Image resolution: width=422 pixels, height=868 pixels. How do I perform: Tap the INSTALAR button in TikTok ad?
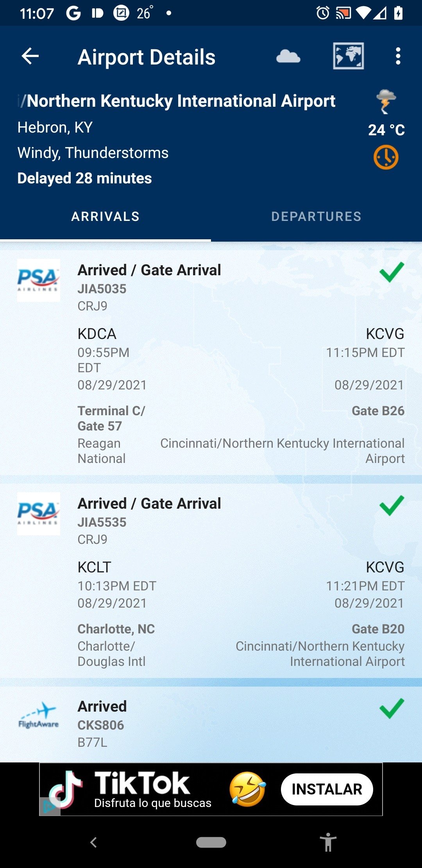click(327, 789)
